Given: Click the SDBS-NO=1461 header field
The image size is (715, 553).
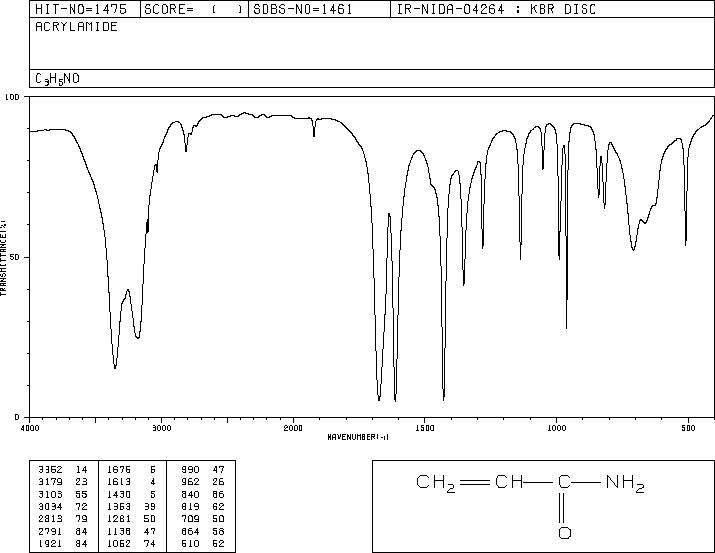Looking at the screenshot, I should (x=319, y=9).
